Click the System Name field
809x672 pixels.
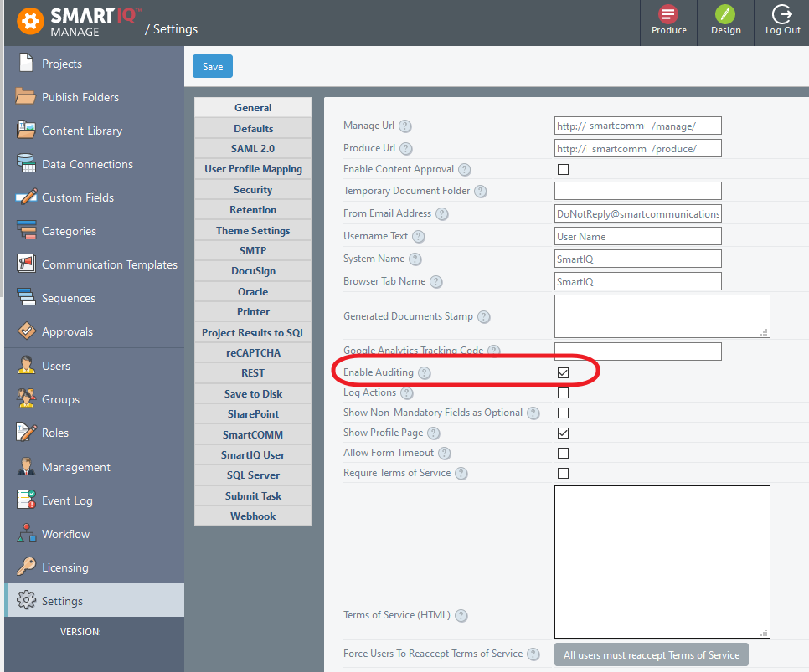(637, 259)
